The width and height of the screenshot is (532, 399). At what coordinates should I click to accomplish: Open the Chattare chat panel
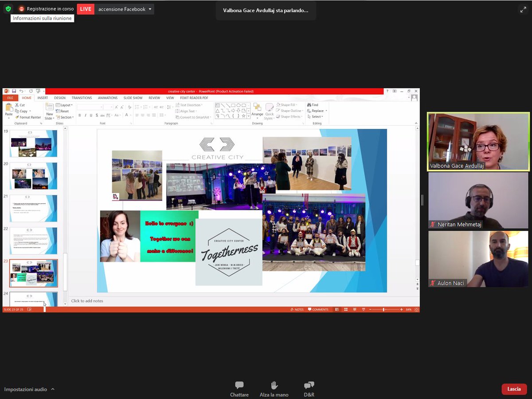click(x=239, y=389)
